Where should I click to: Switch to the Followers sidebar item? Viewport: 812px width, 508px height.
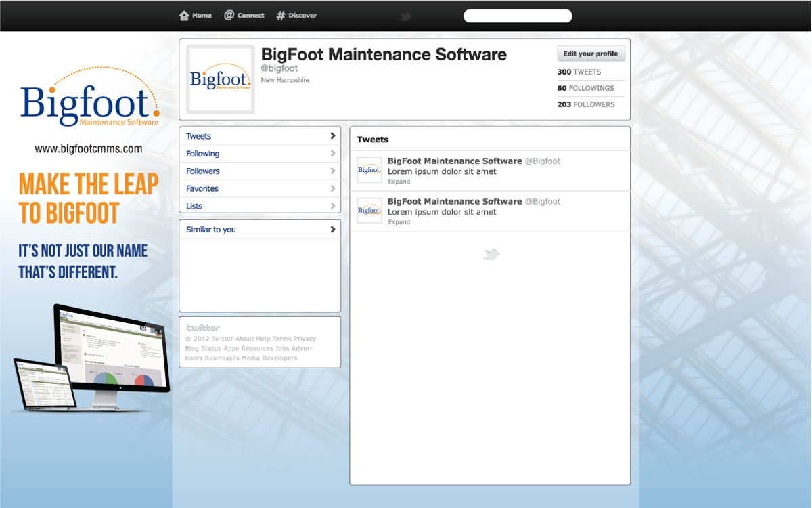point(259,171)
